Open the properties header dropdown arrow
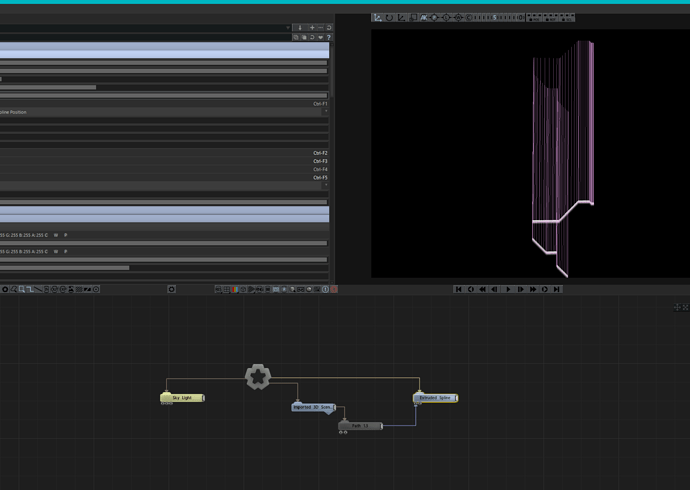The width and height of the screenshot is (690, 490). [x=288, y=27]
